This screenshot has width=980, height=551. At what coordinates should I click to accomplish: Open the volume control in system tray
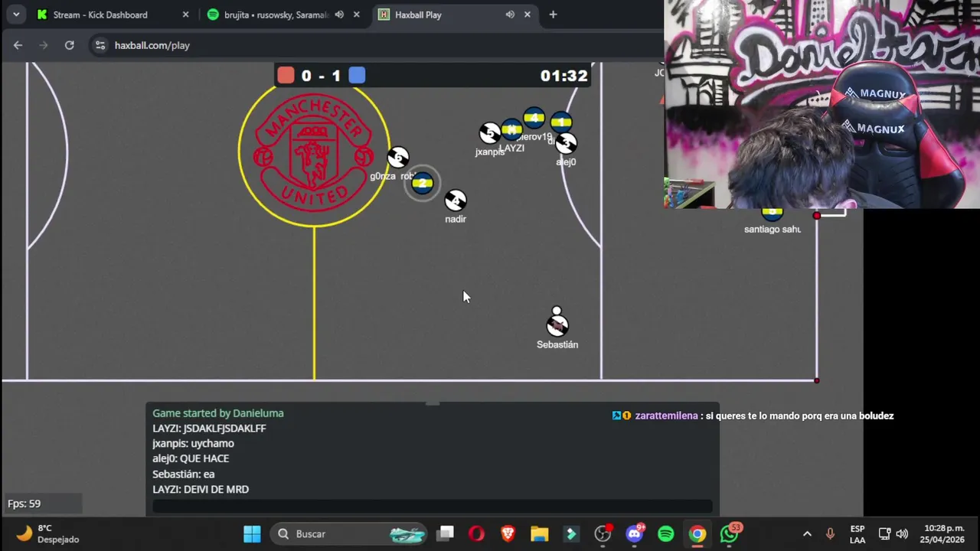click(902, 534)
